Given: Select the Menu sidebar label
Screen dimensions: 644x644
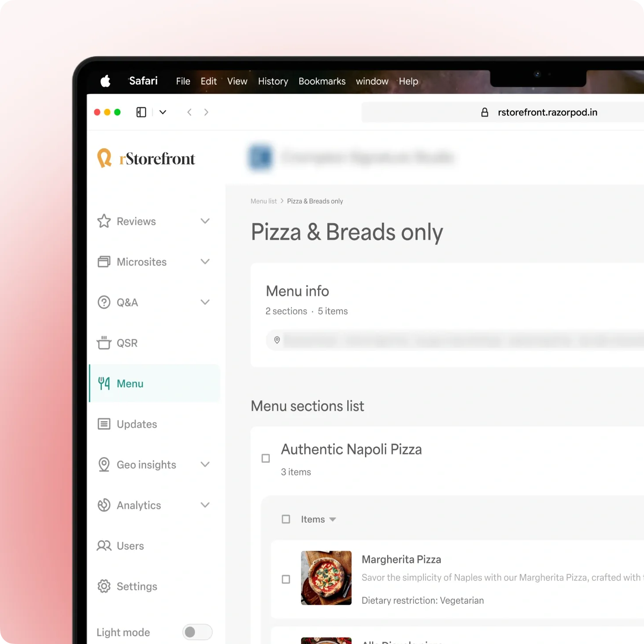Looking at the screenshot, I should (130, 384).
